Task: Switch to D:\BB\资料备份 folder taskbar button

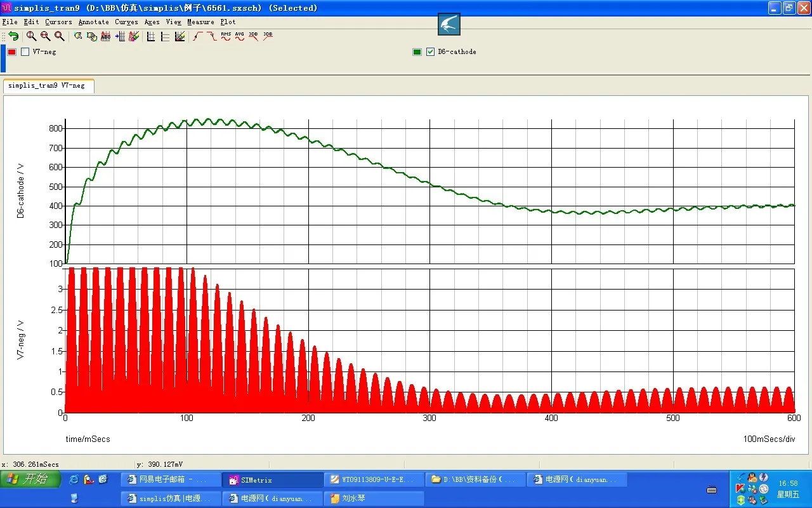Action: 476,480
